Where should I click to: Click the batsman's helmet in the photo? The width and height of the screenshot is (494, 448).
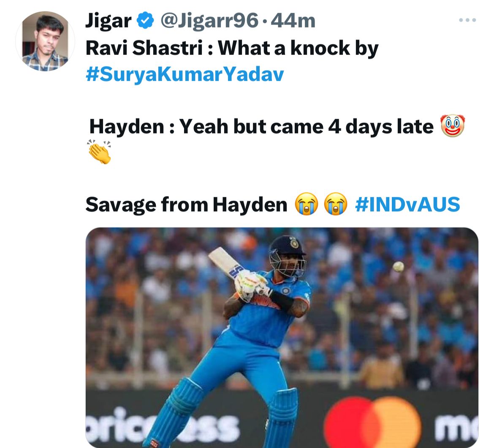click(287, 255)
